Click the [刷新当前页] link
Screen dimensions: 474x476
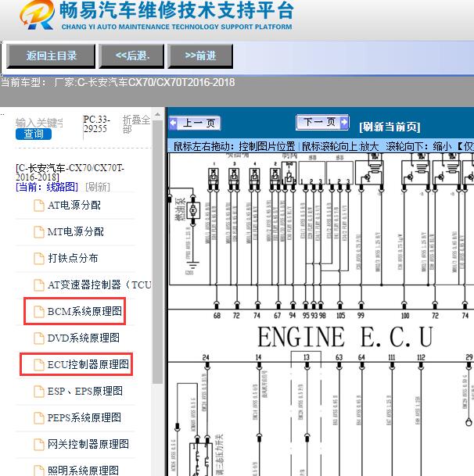pos(390,127)
